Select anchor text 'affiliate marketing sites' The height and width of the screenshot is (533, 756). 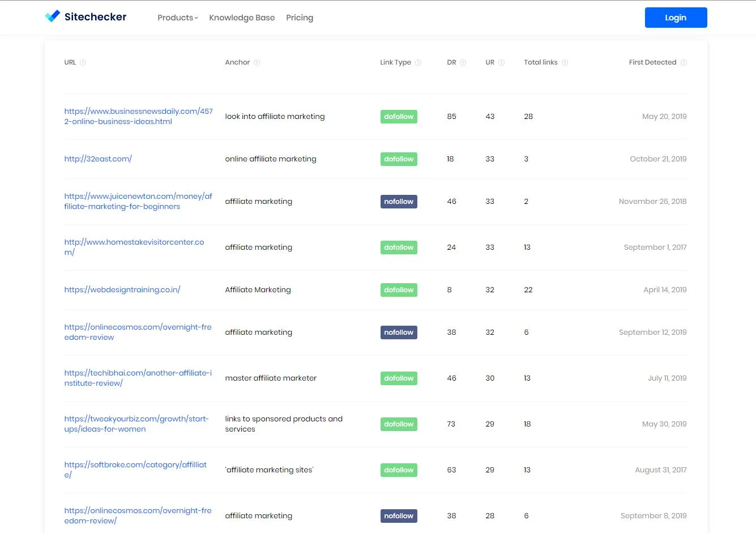(270, 470)
